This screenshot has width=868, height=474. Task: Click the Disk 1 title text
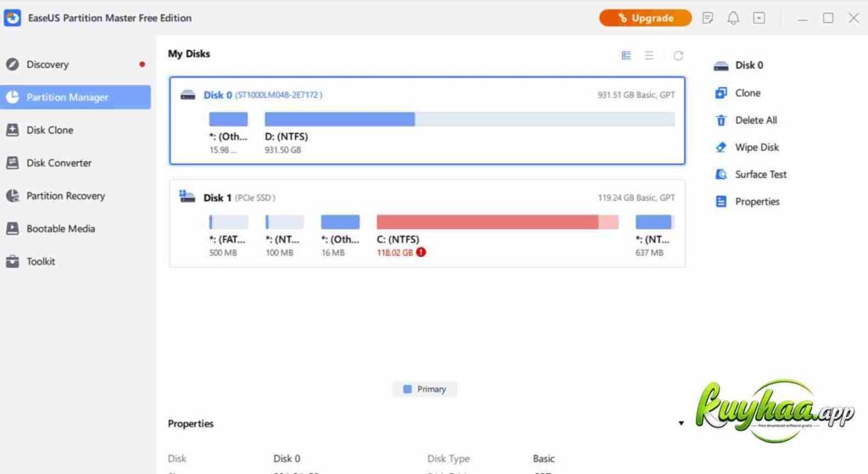click(217, 198)
